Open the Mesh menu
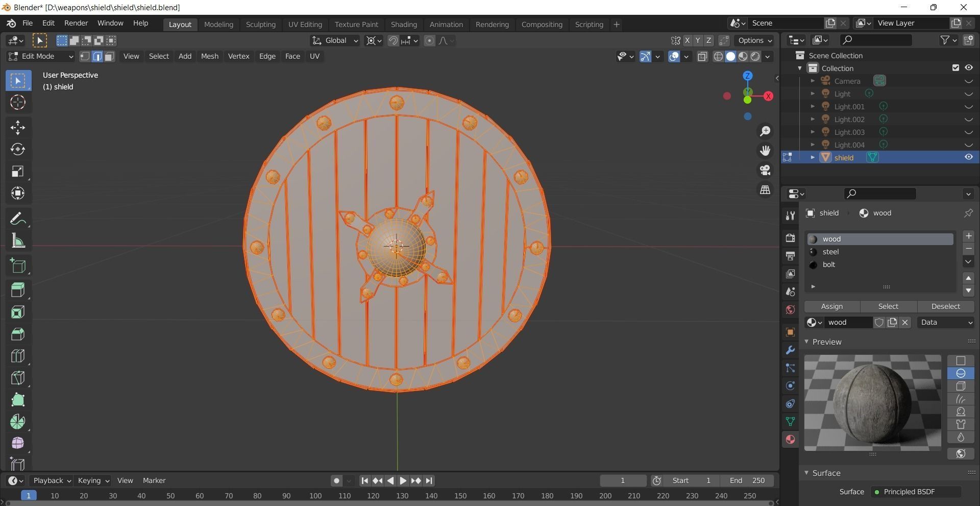Viewport: 980px width, 506px height. pos(209,57)
